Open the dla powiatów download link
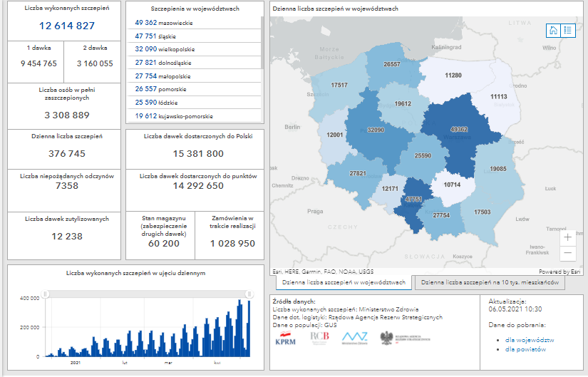 [526, 349]
